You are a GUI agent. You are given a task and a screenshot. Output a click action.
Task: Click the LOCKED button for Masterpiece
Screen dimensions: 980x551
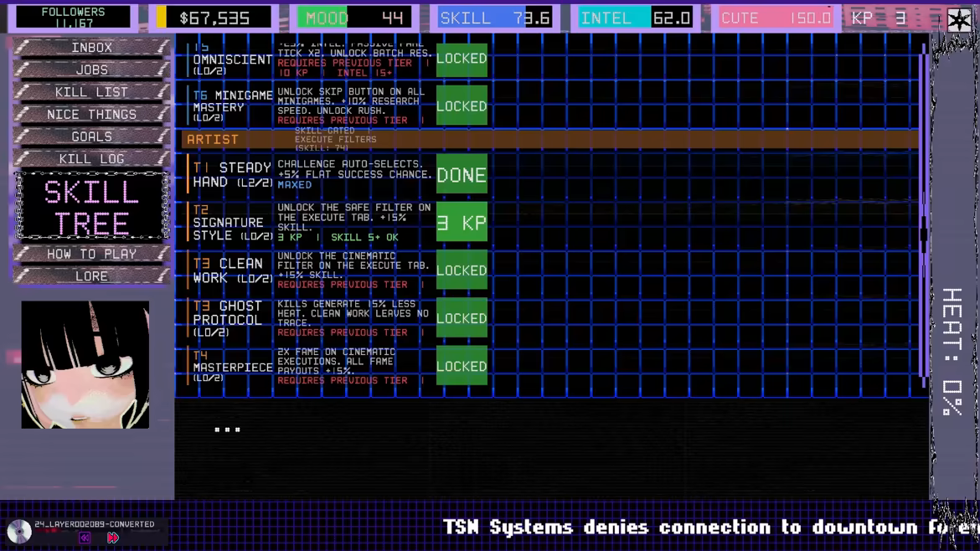(462, 366)
